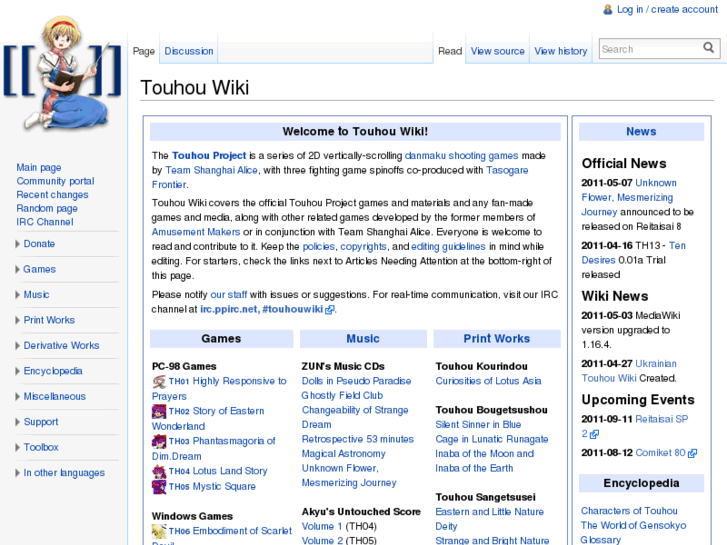Open Team Shanghai Alice link
The height and width of the screenshot is (545, 727).
click(x=211, y=170)
